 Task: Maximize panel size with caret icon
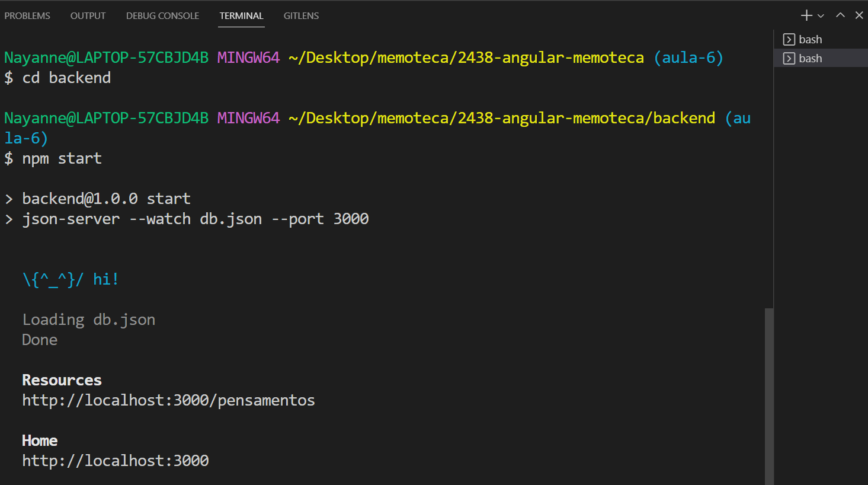tap(840, 15)
